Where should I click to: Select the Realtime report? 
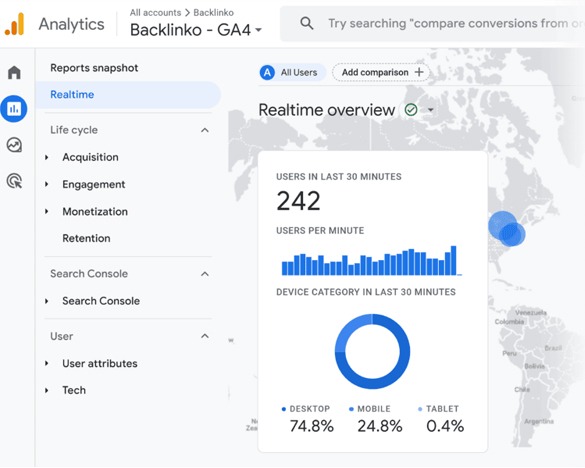coord(128,95)
